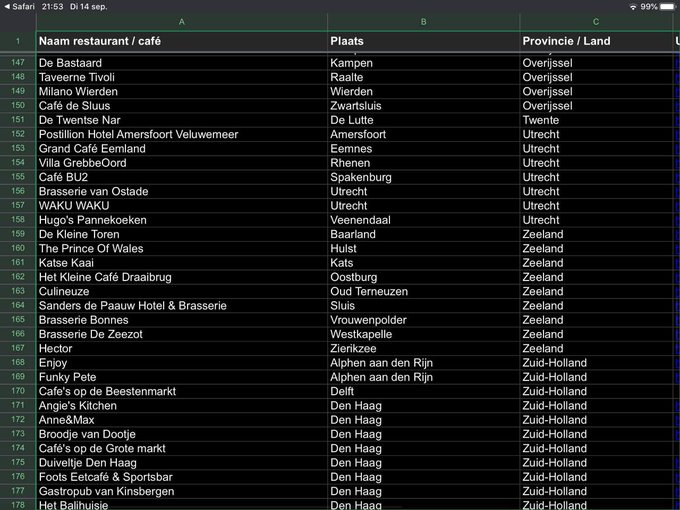Viewport: 680px width, 510px height.
Task: Select 'Sanders de Paauw Hotel & Brasserie' cell
Action: pyautogui.click(x=182, y=306)
